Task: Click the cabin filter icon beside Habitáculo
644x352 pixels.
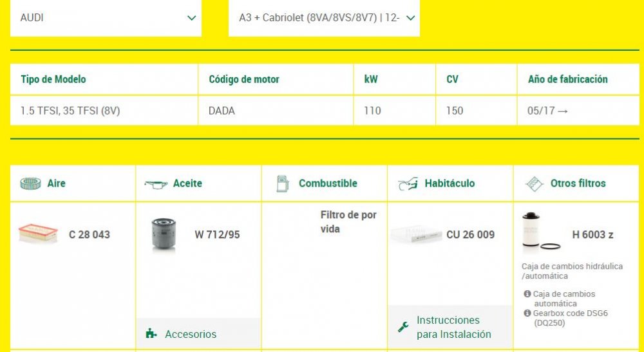Action: click(408, 184)
